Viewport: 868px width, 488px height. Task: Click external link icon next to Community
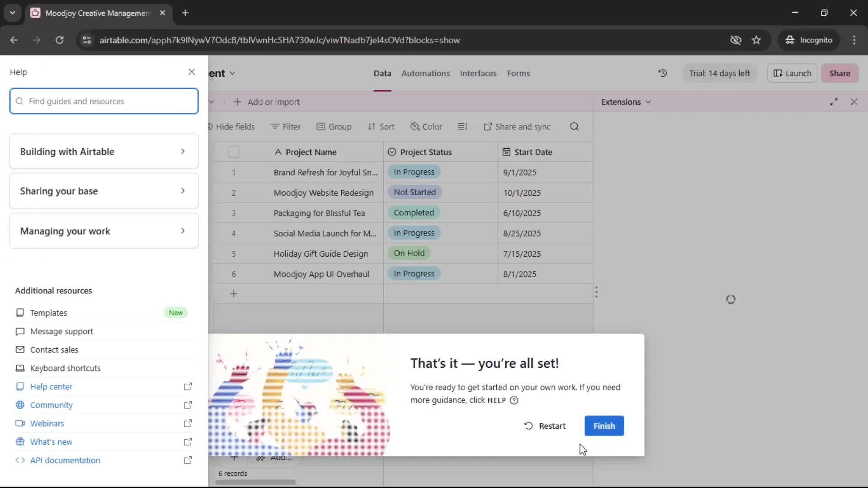pyautogui.click(x=188, y=405)
